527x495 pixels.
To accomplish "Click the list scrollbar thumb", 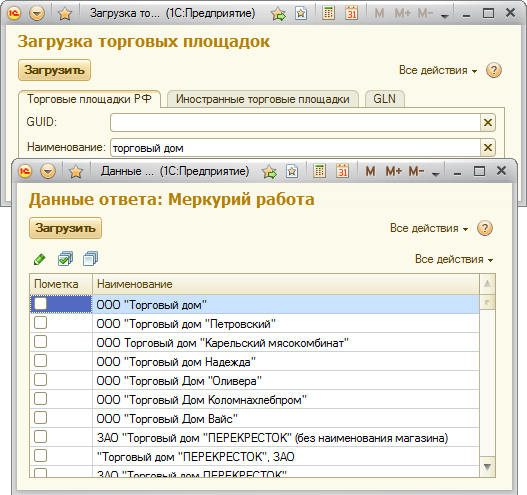I will click(487, 302).
